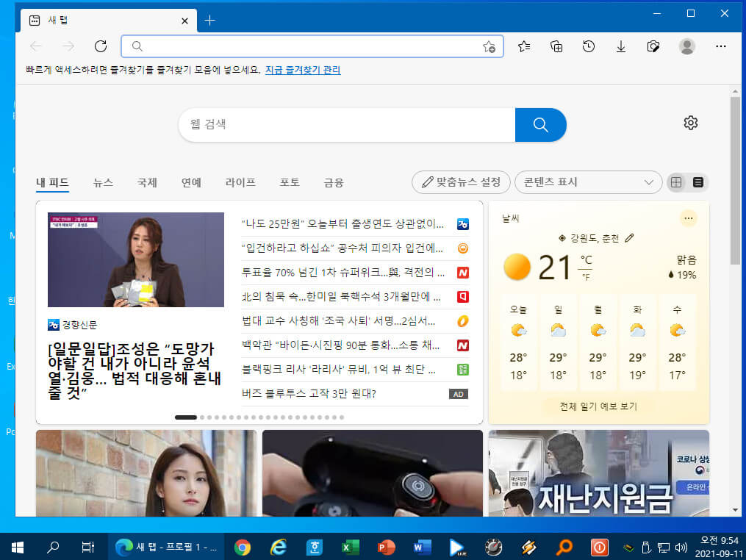Open the Favorites star-list icon in toolbar
The height and width of the screenshot is (560, 746).
pyautogui.click(x=524, y=46)
